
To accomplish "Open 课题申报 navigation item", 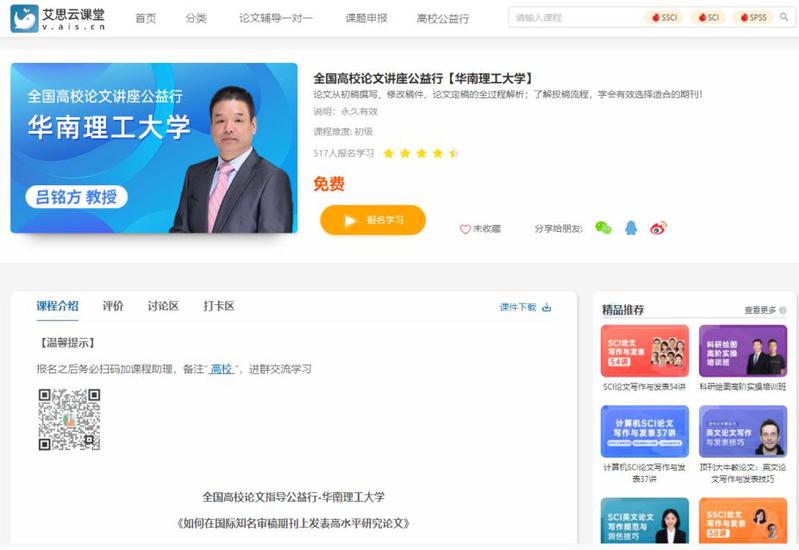I will [366, 18].
